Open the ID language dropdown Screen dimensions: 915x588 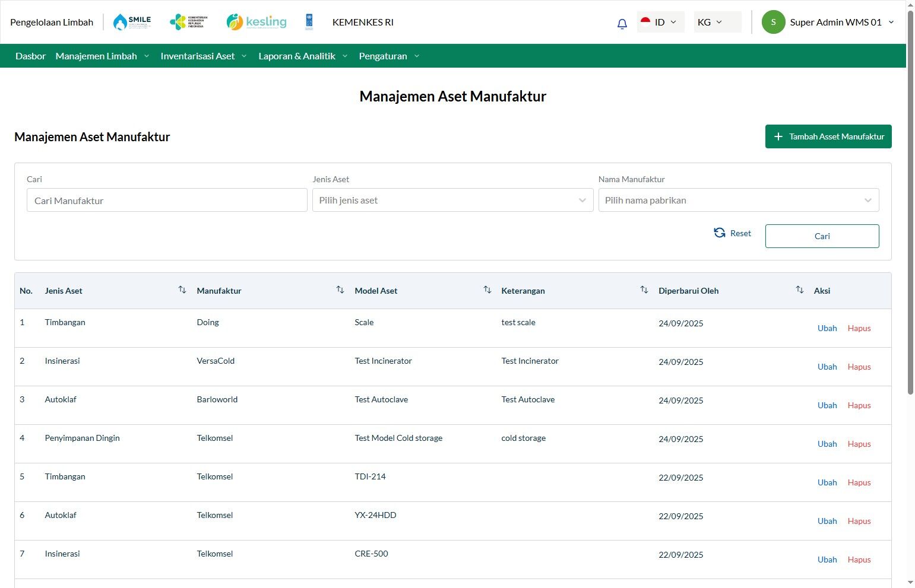click(x=660, y=22)
